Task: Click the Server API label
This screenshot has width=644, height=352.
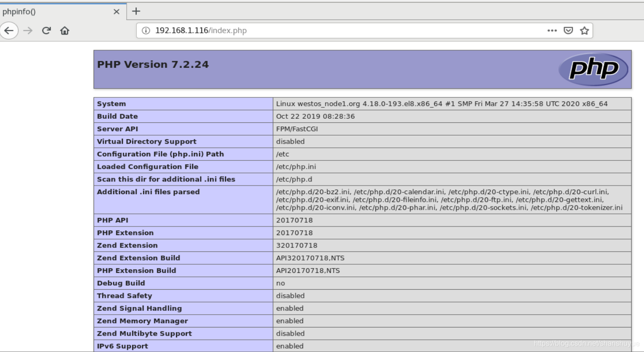Action: pos(117,129)
